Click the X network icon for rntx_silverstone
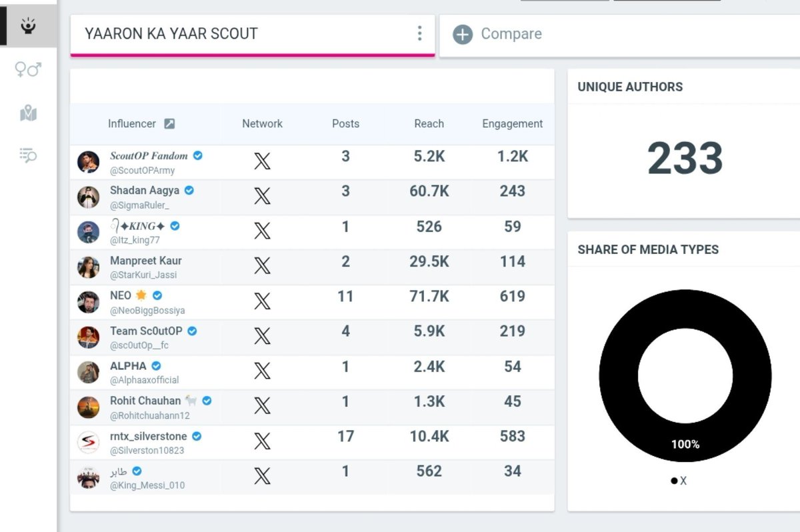Viewport: 800px width, 532px height. (262, 441)
